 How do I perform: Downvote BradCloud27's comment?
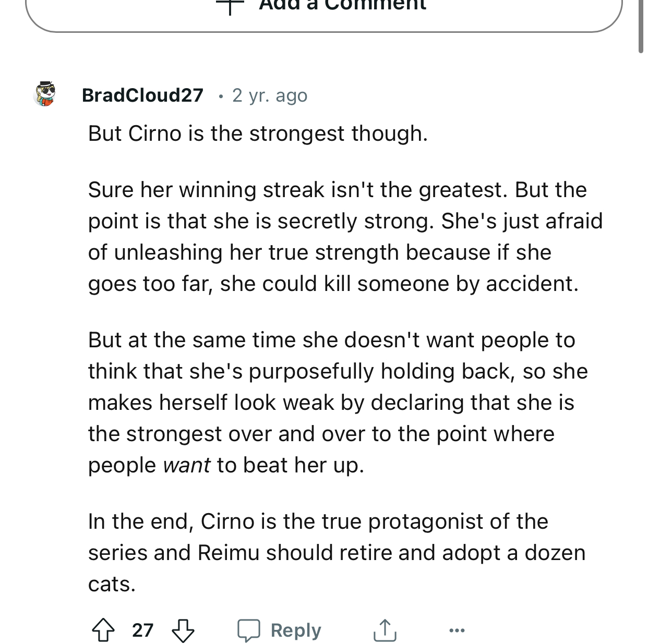183,630
